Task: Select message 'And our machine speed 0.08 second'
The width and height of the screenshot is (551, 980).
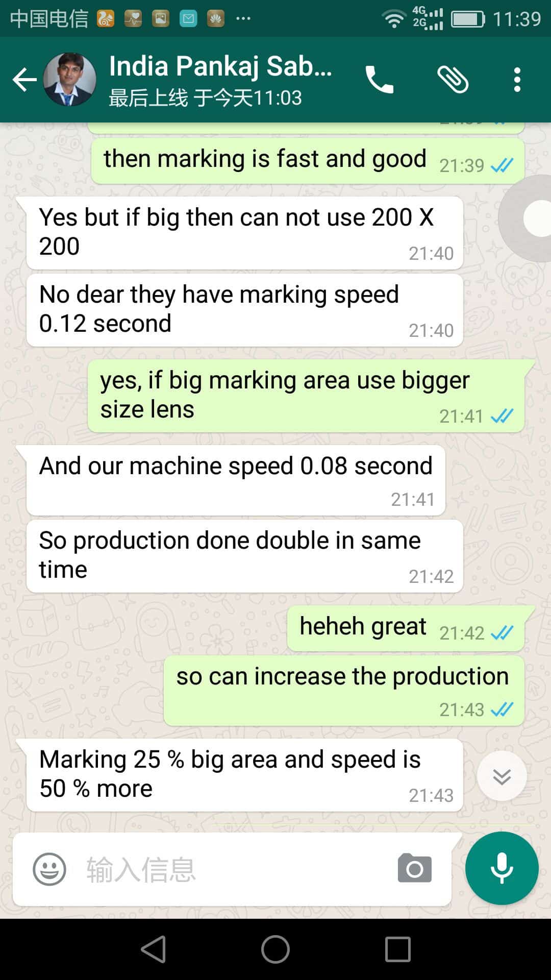Action: [x=236, y=480]
